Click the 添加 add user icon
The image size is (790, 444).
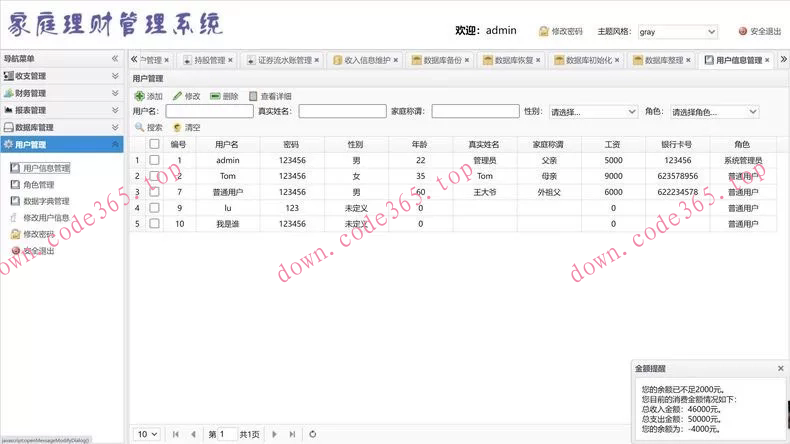140,96
